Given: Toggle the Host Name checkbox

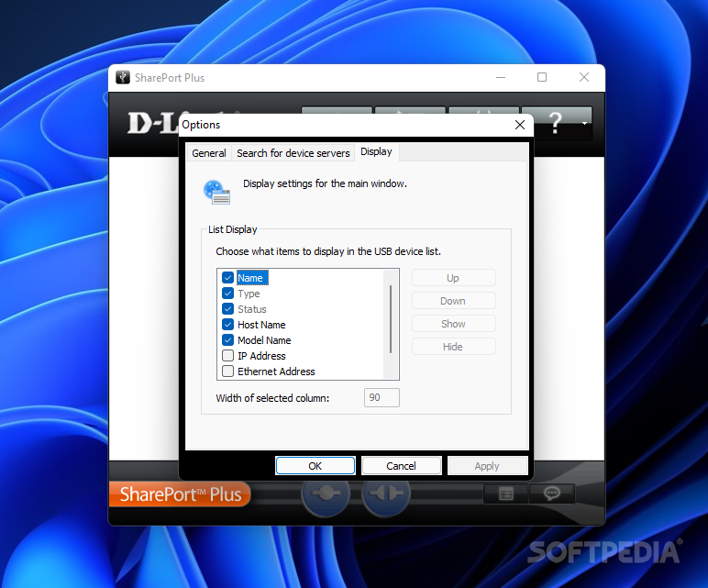Looking at the screenshot, I should 228,325.
